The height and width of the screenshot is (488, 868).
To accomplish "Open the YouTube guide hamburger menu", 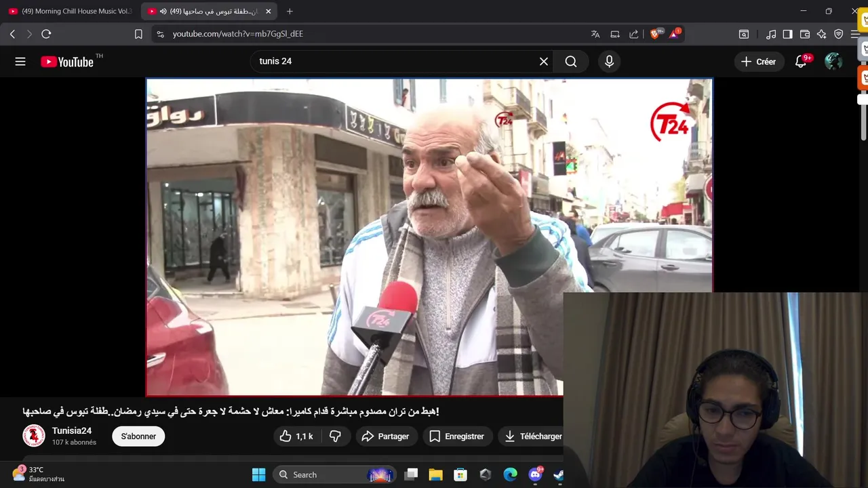I will point(20,62).
